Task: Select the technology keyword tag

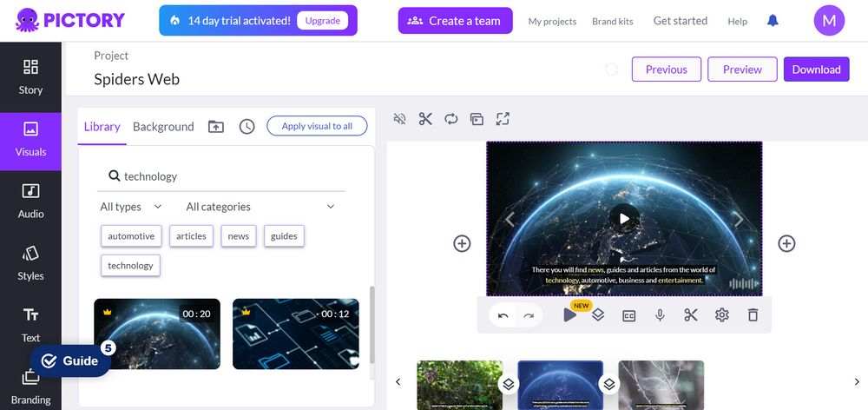Action: point(131,266)
